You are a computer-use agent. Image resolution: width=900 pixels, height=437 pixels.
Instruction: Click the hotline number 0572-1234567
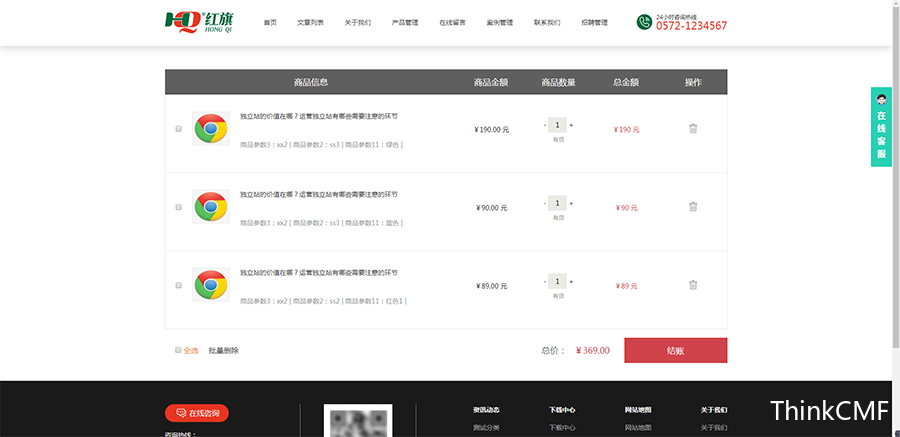[x=692, y=26]
